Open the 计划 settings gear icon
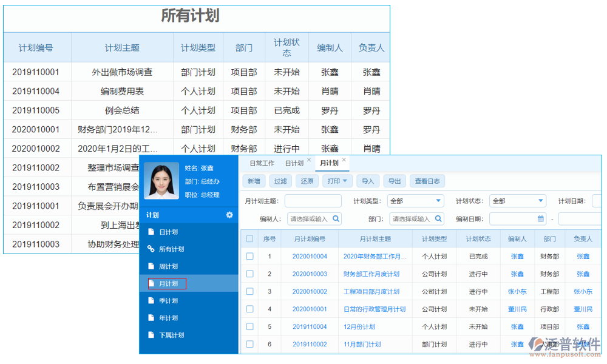Screen dimensions: 607x364 228,214
